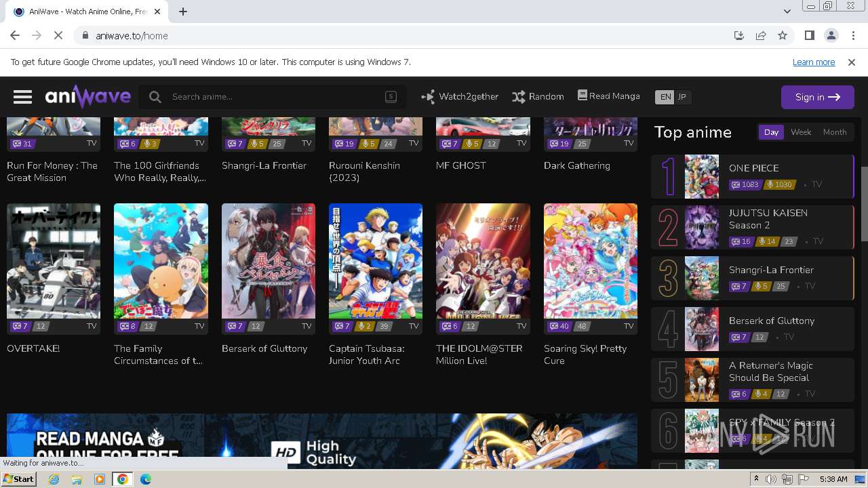The height and width of the screenshot is (488, 868).
Task: Click the share page icon
Action: click(761, 35)
